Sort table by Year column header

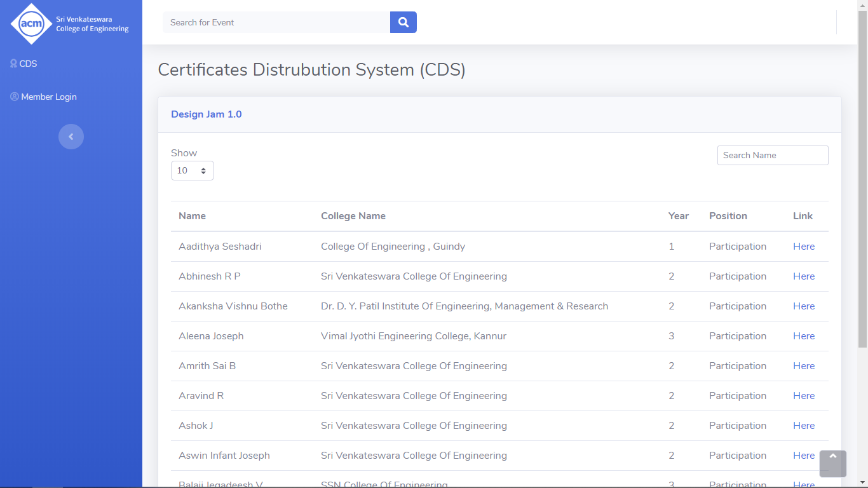(x=678, y=216)
